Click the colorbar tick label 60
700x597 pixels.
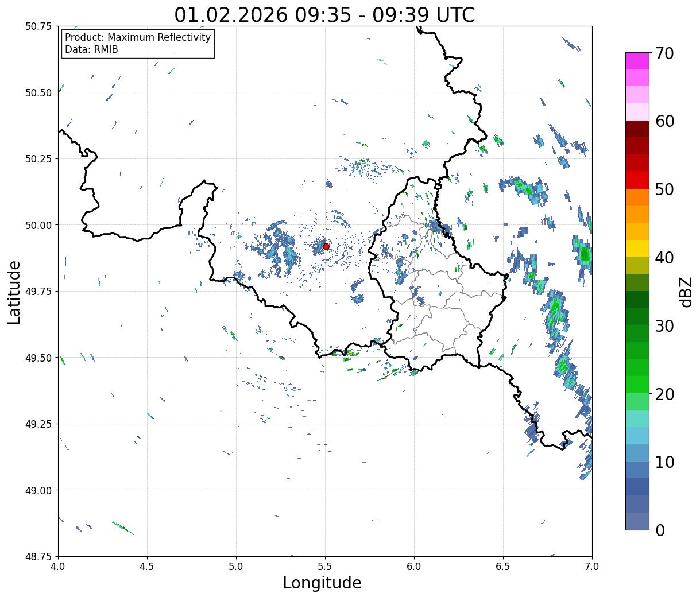[x=663, y=121]
